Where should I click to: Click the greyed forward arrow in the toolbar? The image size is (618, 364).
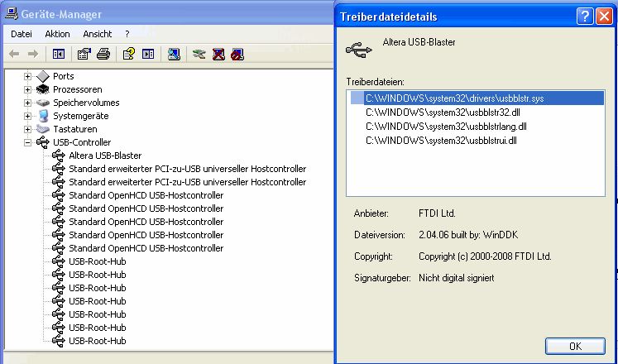33,54
